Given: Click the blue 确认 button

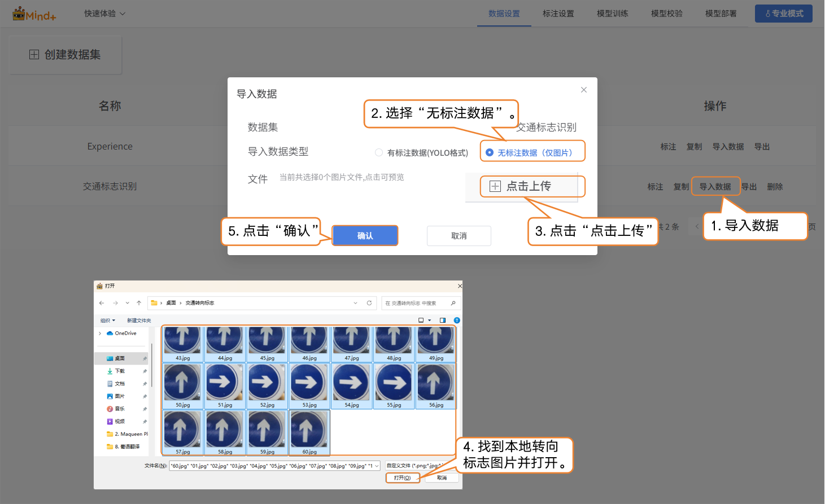Looking at the screenshot, I should [x=365, y=235].
